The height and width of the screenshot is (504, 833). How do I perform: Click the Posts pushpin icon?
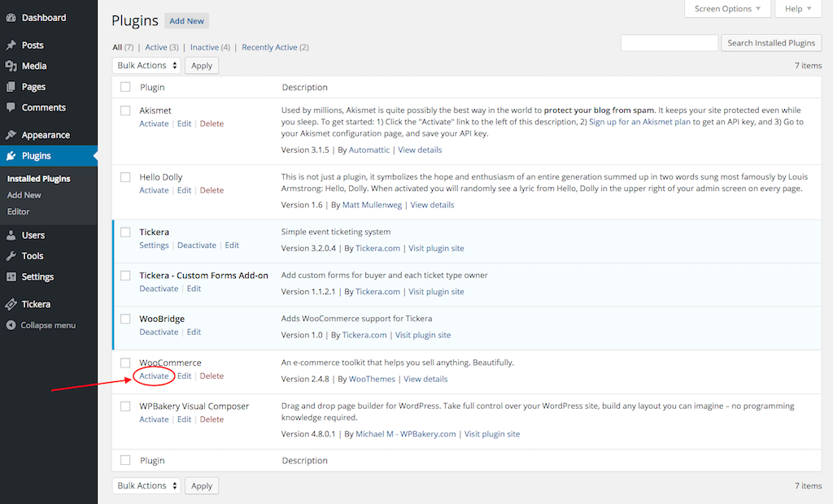11,46
